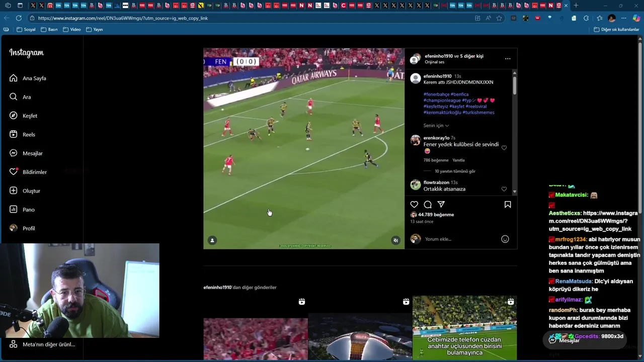Like flowtrabzon's comment
Image resolution: width=644 pixels, height=362 pixels.
tap(504, 189)
